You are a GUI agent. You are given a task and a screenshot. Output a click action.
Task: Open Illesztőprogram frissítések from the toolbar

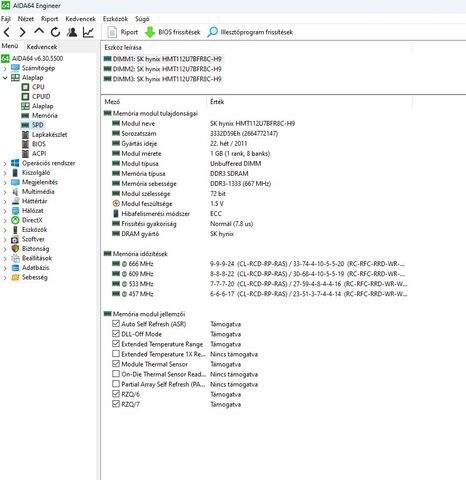click(250, 32)
